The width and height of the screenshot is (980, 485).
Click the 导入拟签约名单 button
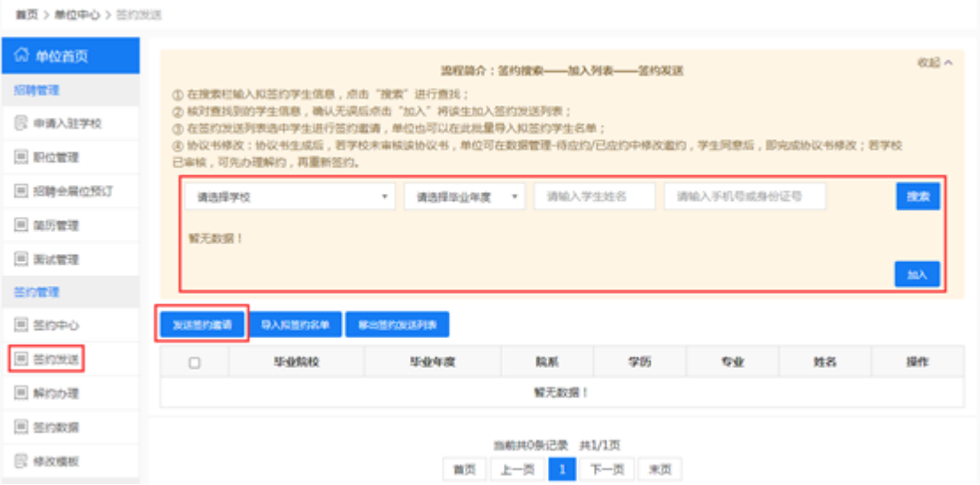[x=296, y=325]
